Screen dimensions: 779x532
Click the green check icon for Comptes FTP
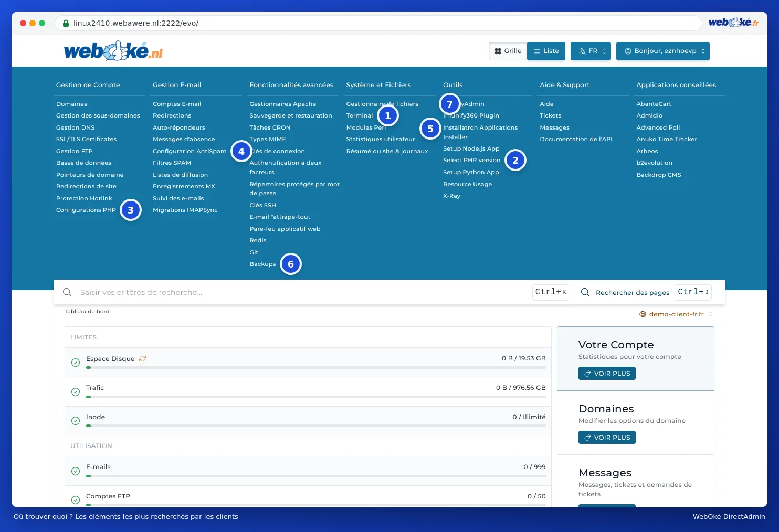click(x=76, y=500)
